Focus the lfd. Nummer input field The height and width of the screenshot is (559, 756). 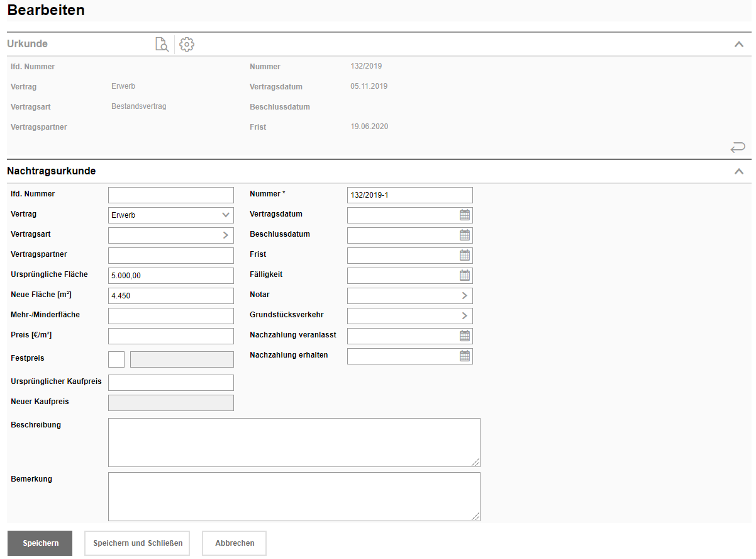click(x=171, y=195)
